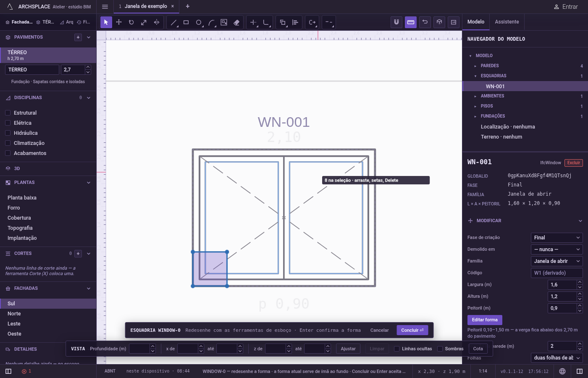This screenshot has width=588, height=378.
Task: Select the Fillet corner tool
Action: (266, 22)
